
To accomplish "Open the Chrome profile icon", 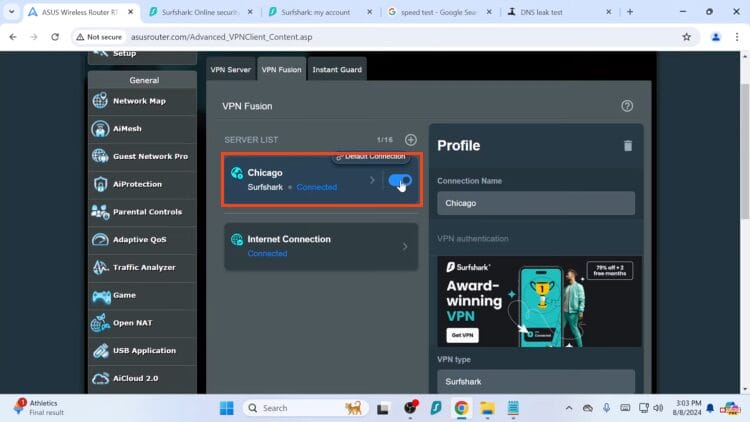I will pos(716,37).
